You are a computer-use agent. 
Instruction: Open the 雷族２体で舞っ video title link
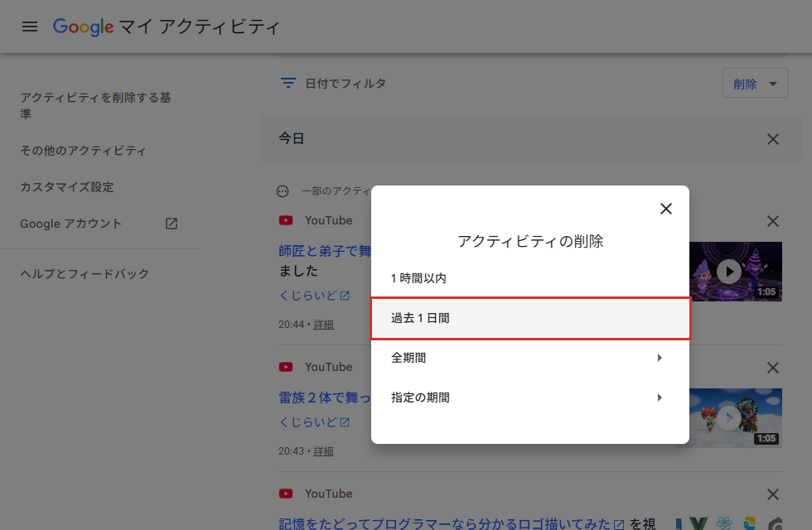click(325, 397)
